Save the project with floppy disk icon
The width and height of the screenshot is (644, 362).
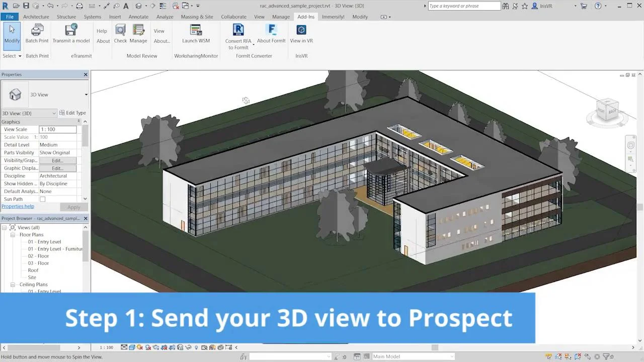pos(26,6)
